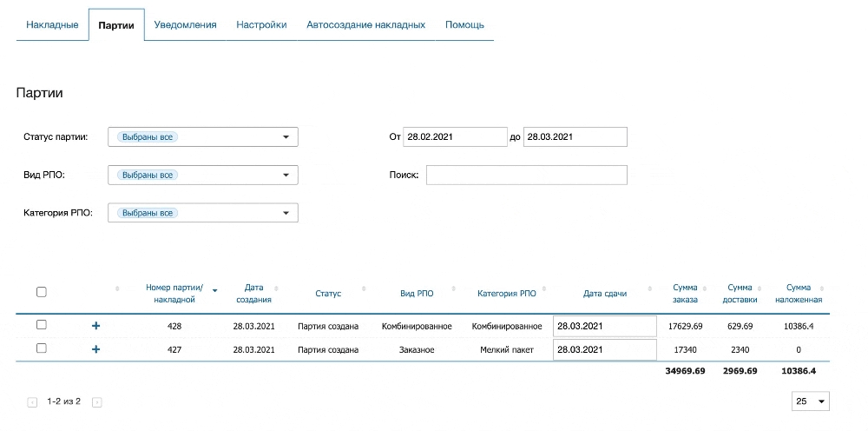868x431 pixels.
Task: Switch to the Накладные tab
Action: coord(52,25)
